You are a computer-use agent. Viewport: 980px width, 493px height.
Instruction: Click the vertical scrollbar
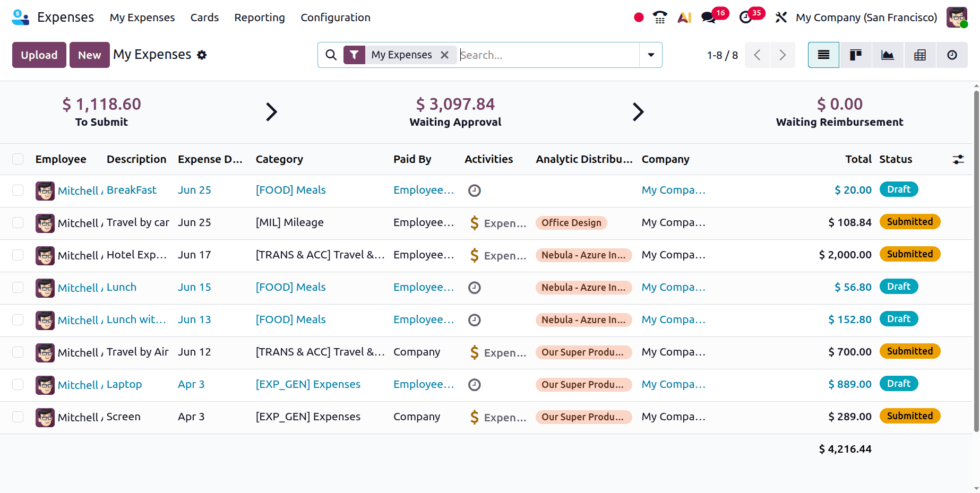[x=976, y=260]
